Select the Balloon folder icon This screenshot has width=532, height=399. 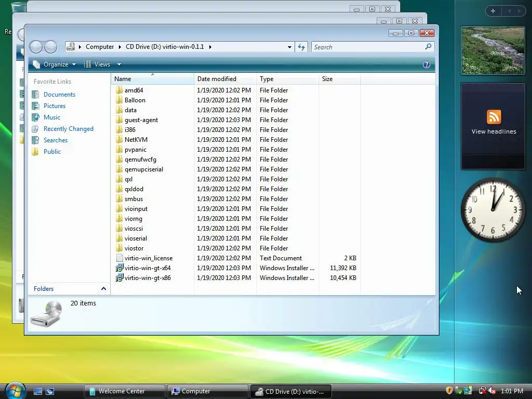point(119,100)
